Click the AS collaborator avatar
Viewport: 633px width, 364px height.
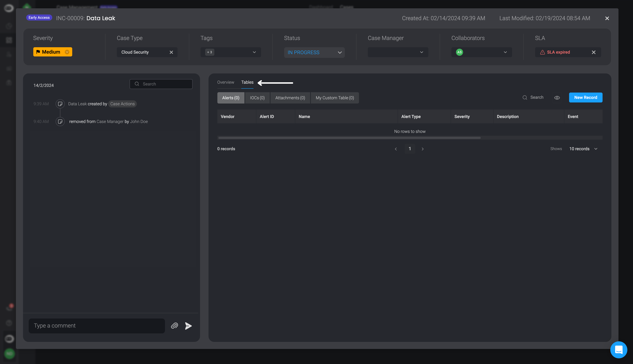[459, 52]
